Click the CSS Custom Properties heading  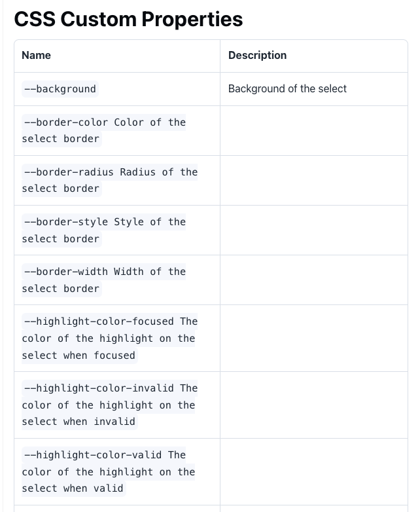[128, 19]
